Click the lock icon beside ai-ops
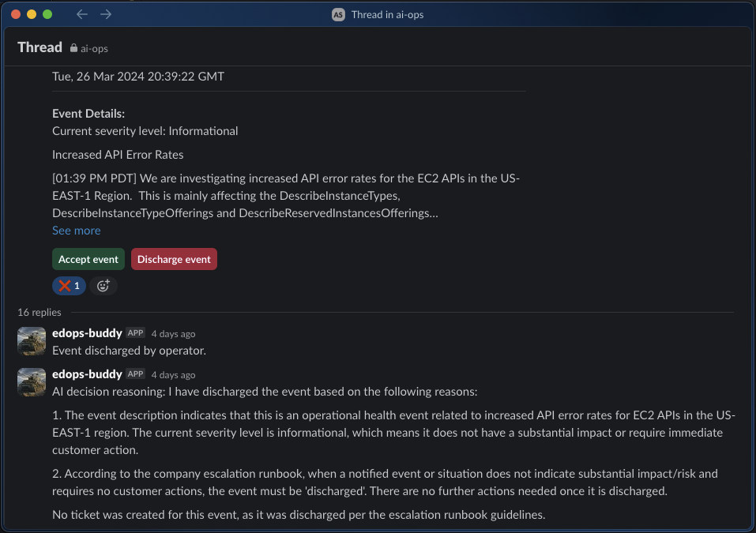 [x=73, y=48]
